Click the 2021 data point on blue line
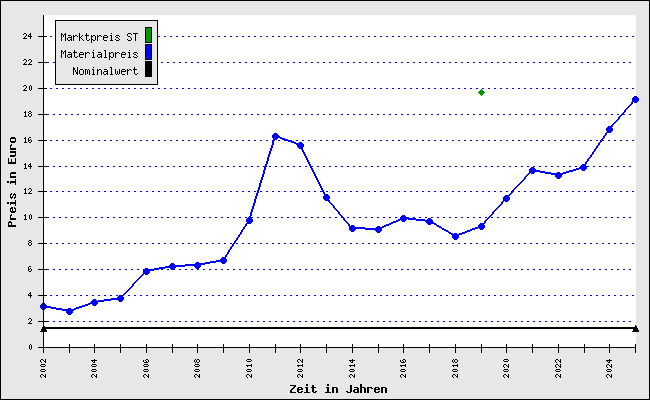This screenshot has width=650, height=400. [x=533, y=170]
